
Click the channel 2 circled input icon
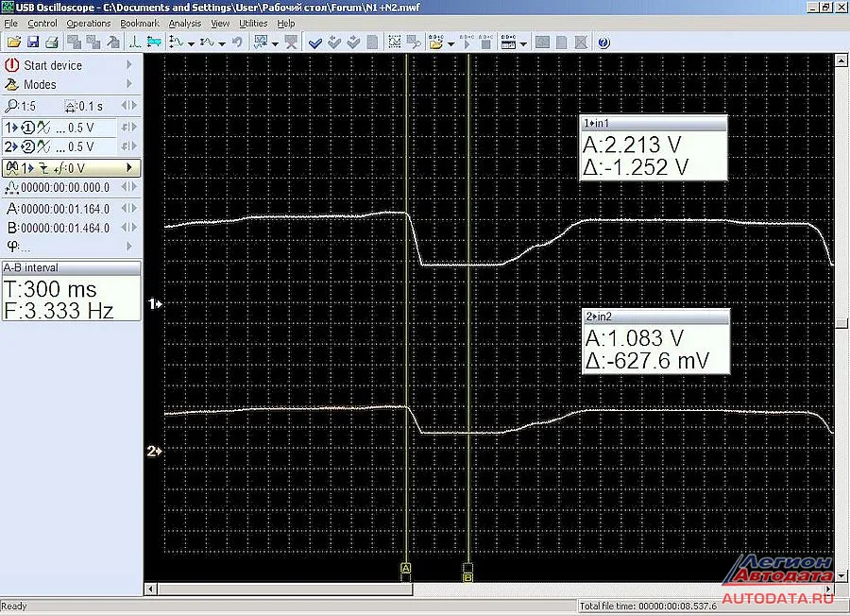(27, 146)
